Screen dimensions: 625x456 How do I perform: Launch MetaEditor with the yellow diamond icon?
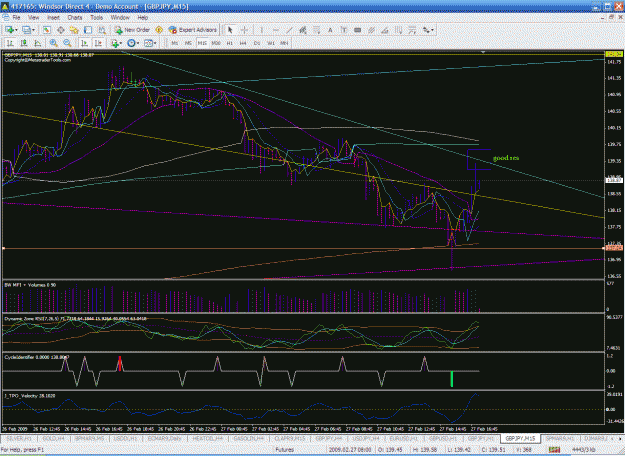159,30
